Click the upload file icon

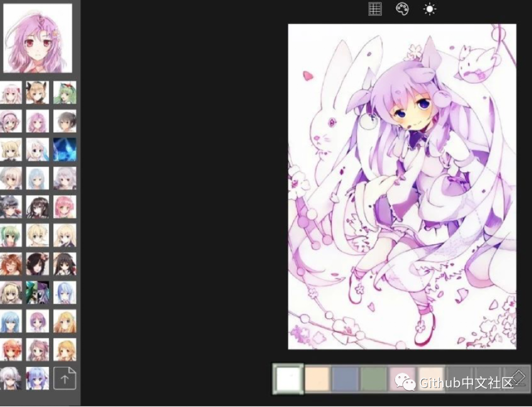click(x=65, y=378)
